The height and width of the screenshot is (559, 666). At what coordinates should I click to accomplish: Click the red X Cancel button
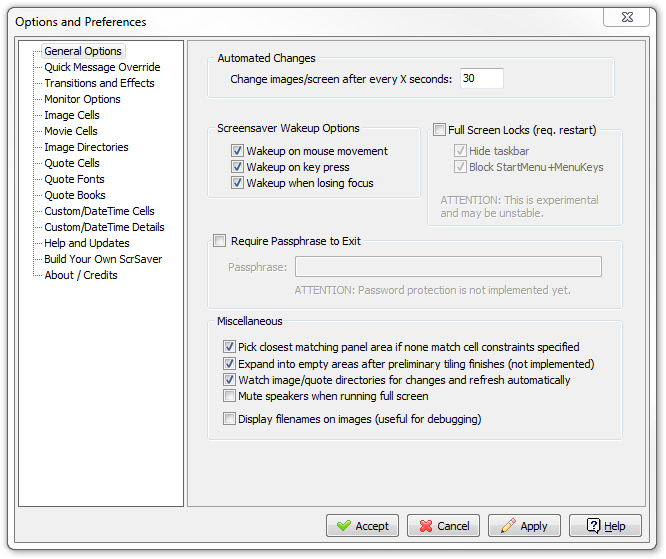[443, 525]
